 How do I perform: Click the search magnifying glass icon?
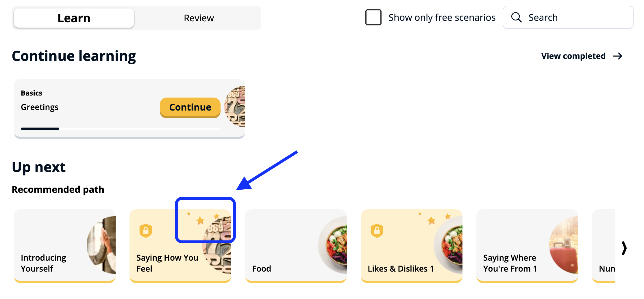516,17
